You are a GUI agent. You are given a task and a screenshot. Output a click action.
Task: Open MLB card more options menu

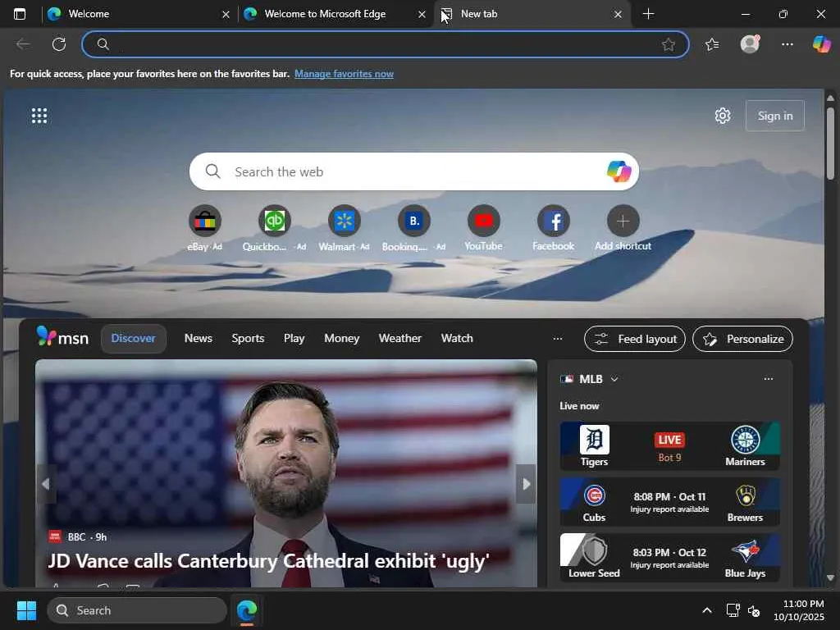[x=768, y=379]
